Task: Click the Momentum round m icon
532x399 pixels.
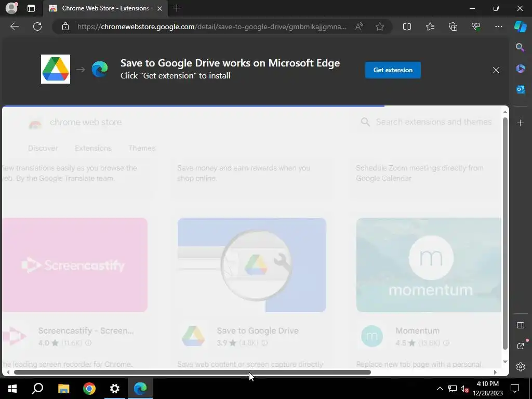Action: coord(372,336)
